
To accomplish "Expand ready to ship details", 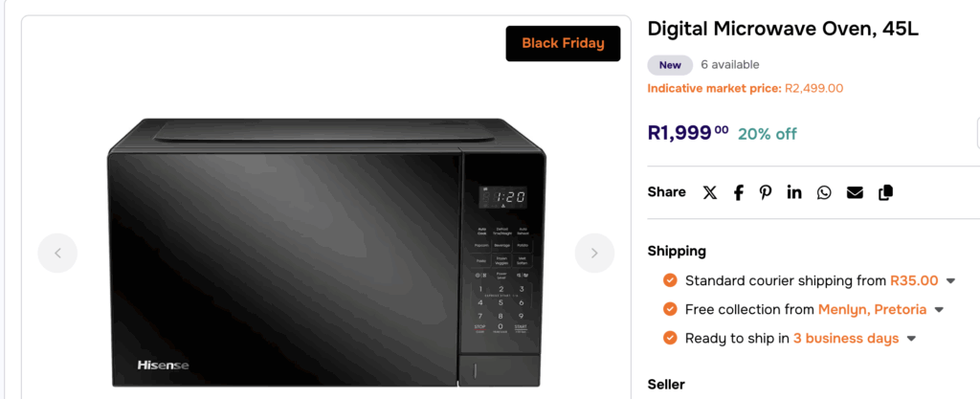I will point(912,339).
